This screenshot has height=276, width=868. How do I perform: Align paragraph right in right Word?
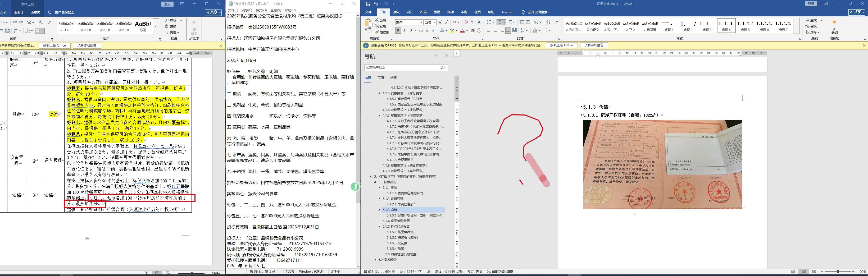pos(502,31)
